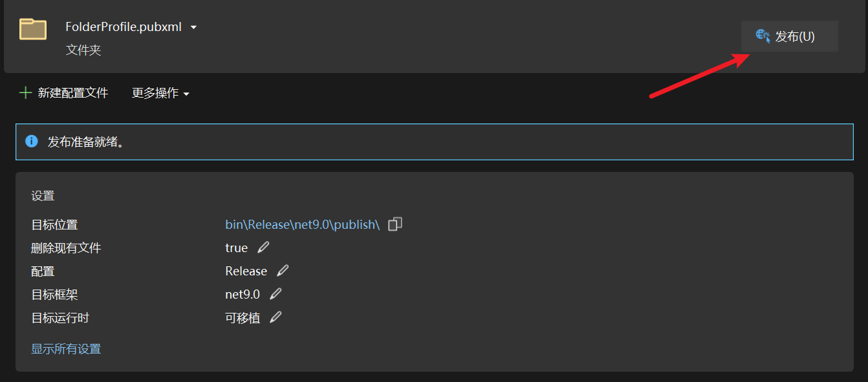Edit 可移植 目标运行时 using pencil icon

click(x=276, y=317)
